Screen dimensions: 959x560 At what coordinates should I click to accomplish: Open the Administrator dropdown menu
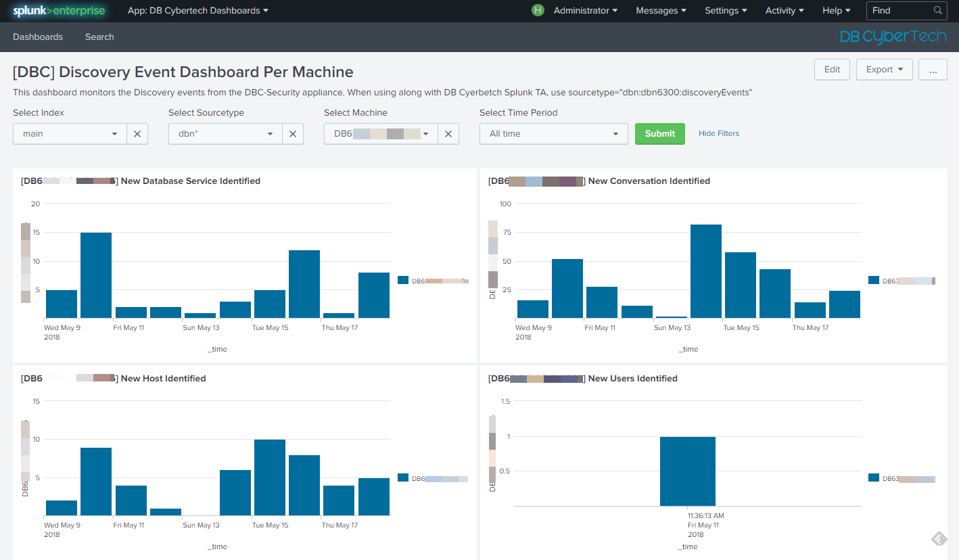[586, 11]
